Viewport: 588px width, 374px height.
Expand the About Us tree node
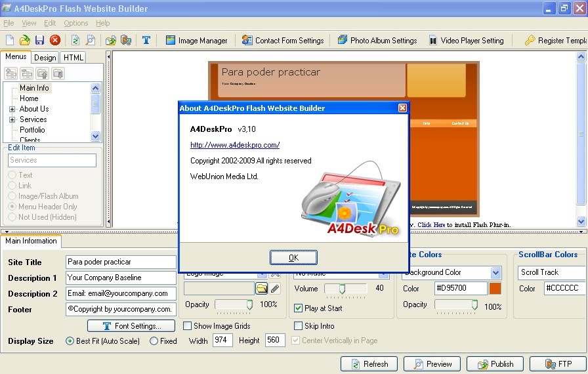(12, 109)
